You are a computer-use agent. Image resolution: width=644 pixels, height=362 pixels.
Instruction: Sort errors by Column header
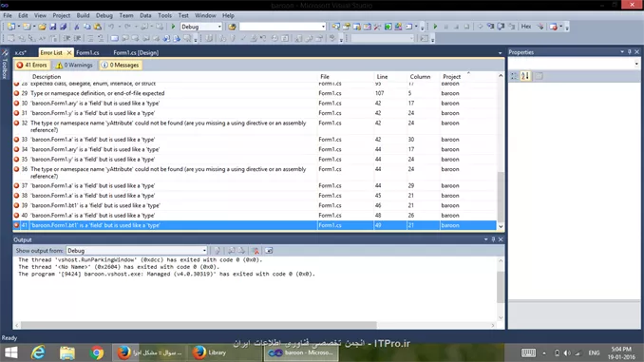[x=423, y=77]
